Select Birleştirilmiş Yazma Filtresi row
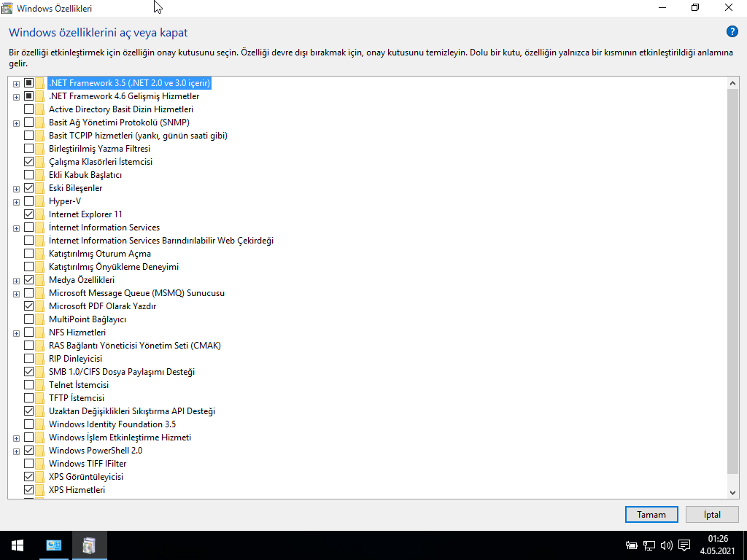 pos(99,149)
